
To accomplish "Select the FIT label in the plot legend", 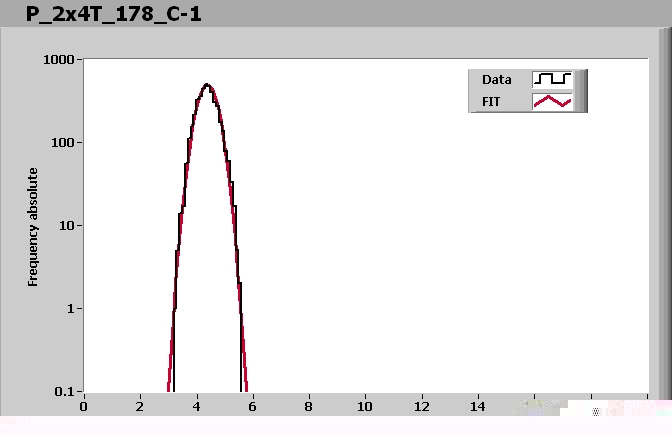I will [x=491, y=101].
